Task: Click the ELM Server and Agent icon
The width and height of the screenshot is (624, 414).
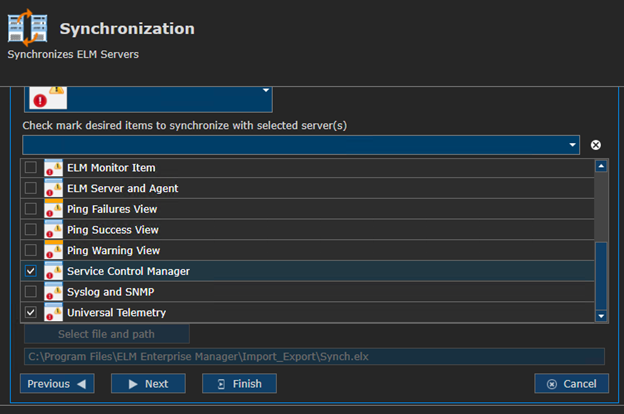Action: [x=53, y=188]
